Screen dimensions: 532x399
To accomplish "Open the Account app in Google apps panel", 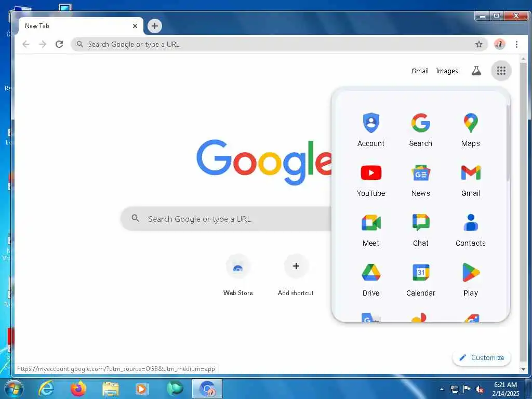I will tap(371, 129).
